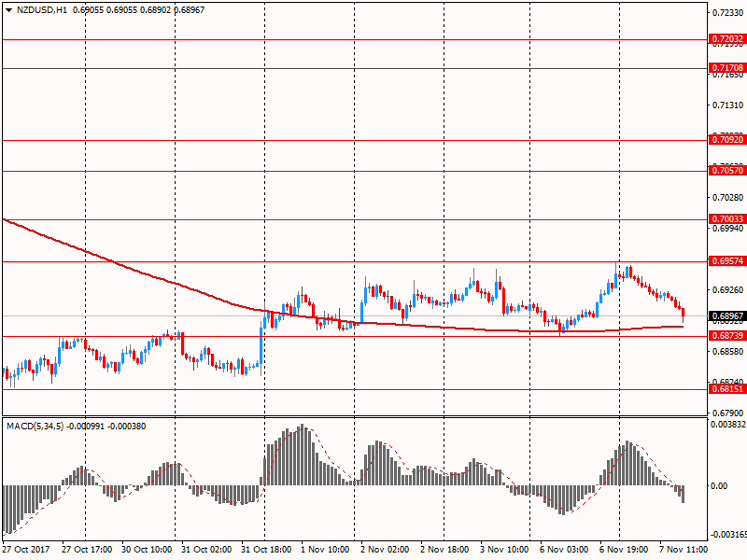The height and width of the screenshot is (560, 747).
Task: Click the MACD zero level 0.00 label
Action: pos(719,485)
